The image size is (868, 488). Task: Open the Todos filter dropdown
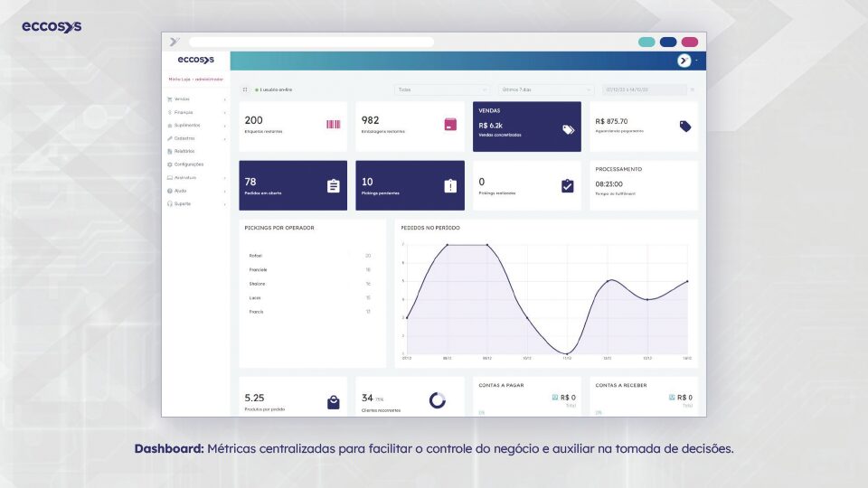(x=443, y=89)
